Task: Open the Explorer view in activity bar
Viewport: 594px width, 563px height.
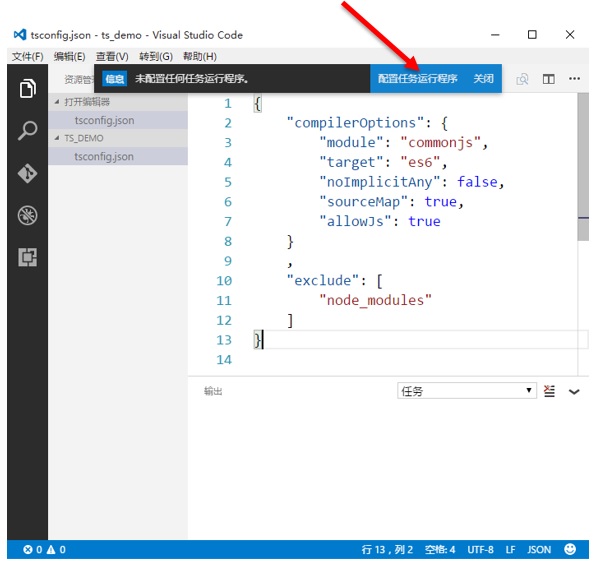Action: tap(28, 88)
